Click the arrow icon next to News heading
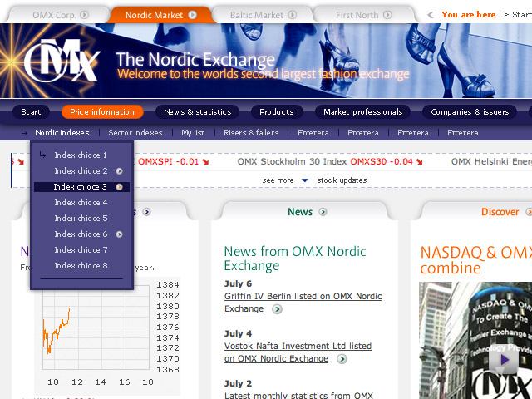The height and width of the screenshot is (399, 532). tap(323, 212)
